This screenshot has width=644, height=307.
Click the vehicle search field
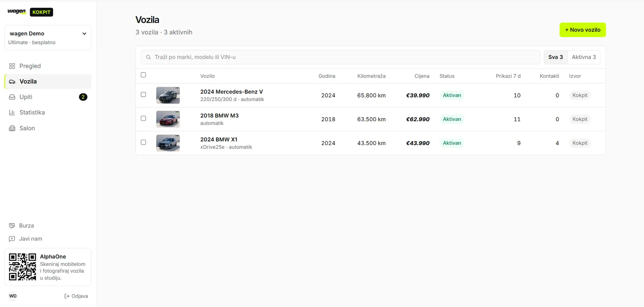[341, 57]
